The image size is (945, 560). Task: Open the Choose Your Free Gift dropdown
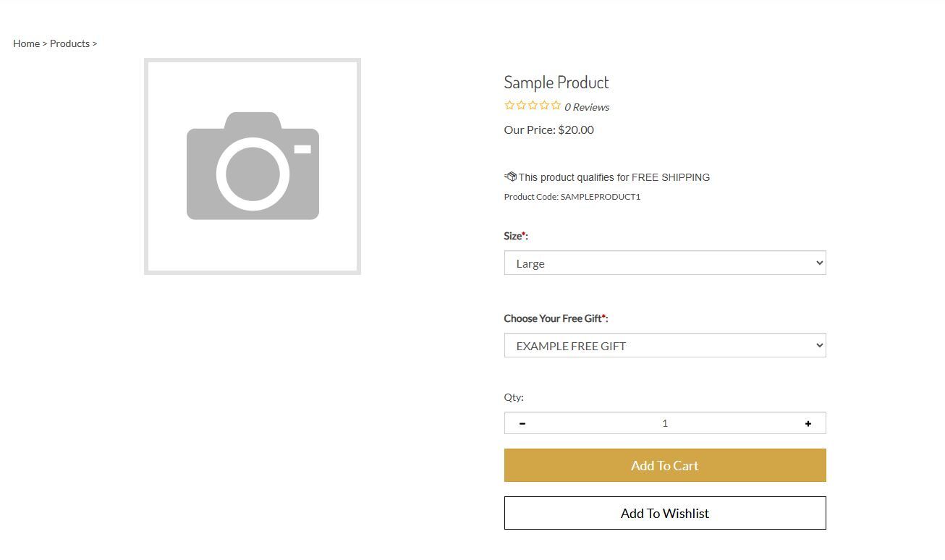664,345
